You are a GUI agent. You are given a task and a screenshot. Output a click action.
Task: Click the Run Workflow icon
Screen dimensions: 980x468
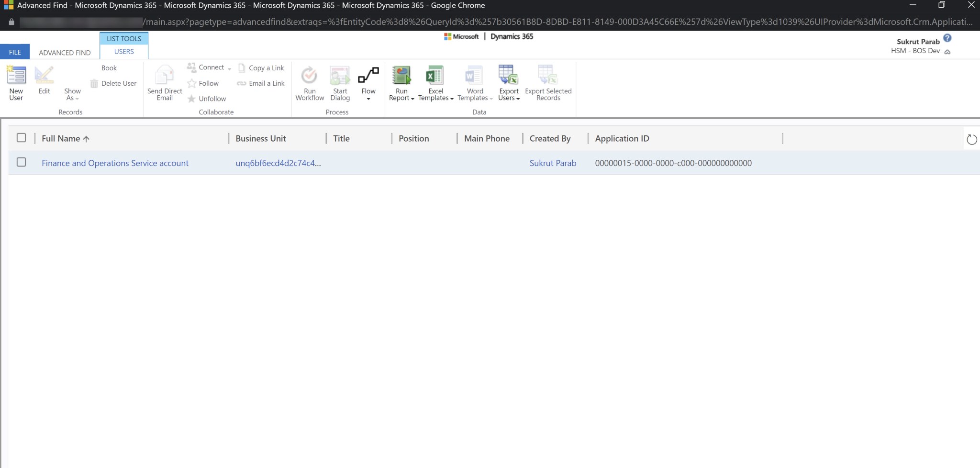(309, 82)
